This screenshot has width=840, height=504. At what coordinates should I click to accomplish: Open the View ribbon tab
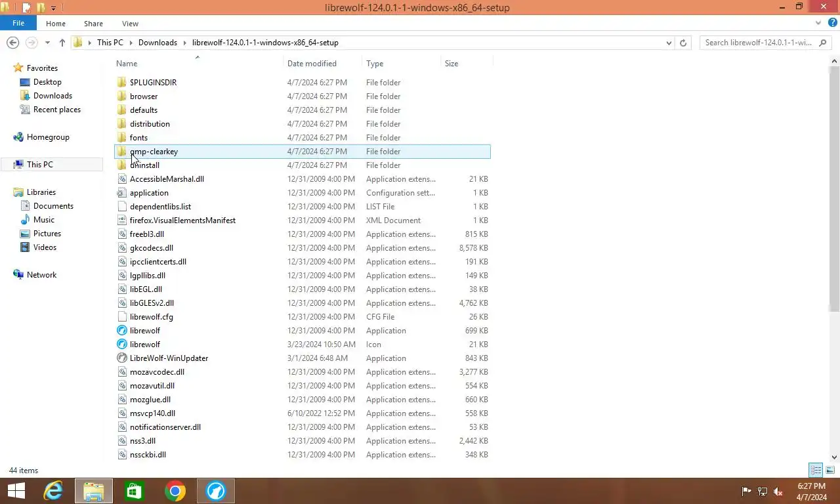(130, 24)
